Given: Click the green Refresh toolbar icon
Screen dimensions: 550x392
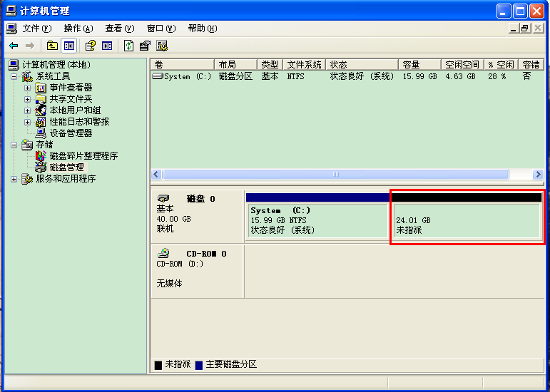Looking at the screenshot, I should point(128,46).
